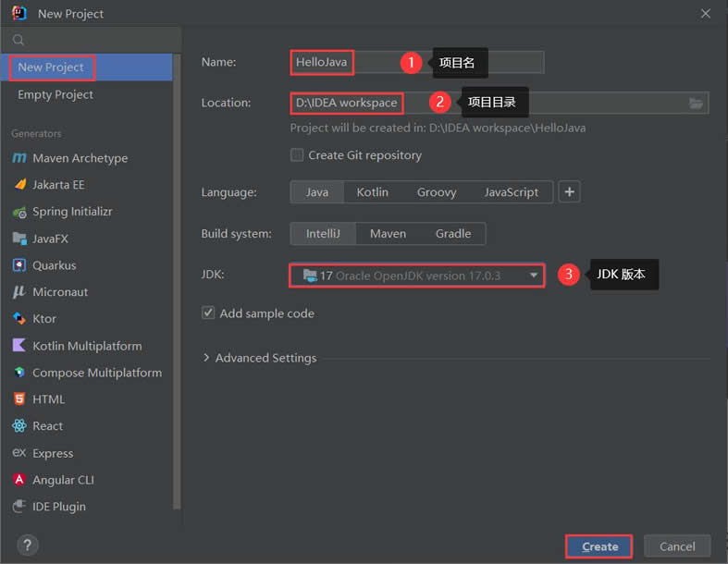Click 'Project will be created in' hint text
Viewport: 728px width, 564px height.
pyautogui.click(x=438, y=129)
